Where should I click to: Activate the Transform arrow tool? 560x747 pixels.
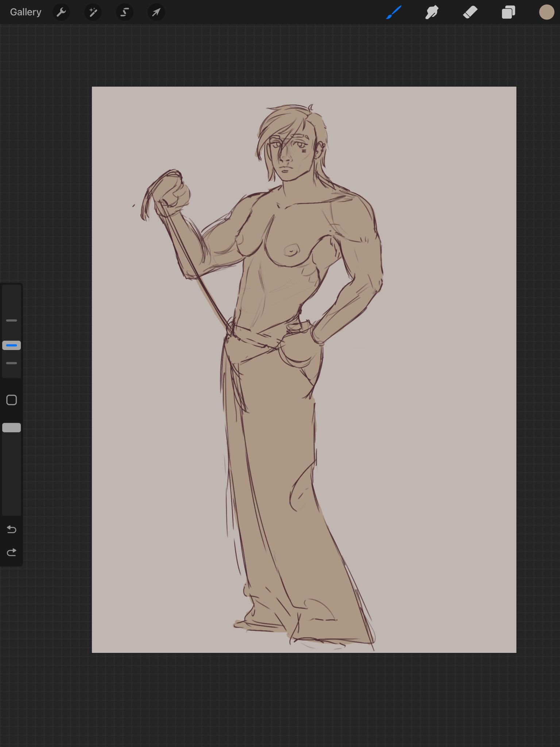click(x=156, y=12)
